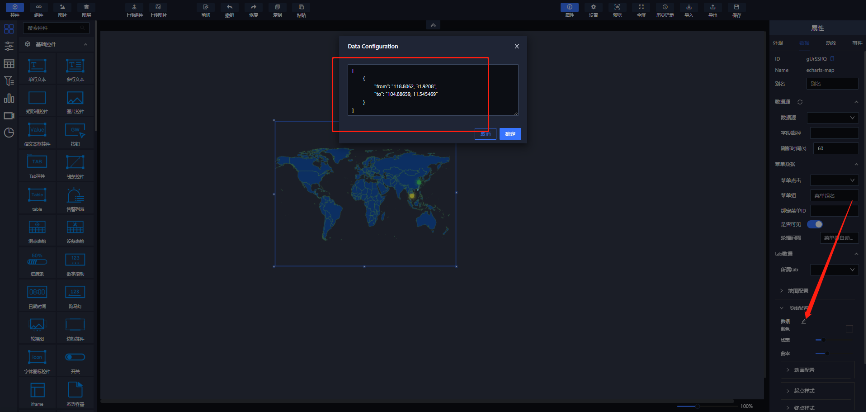Open the 数据源 dropdown
Image resolution: width=868 pixels, height=412 pixels.
(833, 118)
